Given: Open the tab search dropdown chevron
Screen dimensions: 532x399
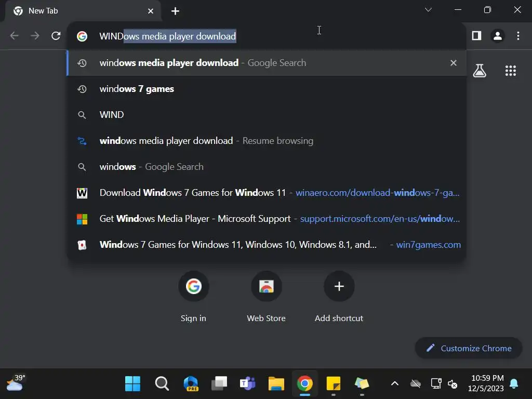Looking at the screenshot, I should click(428, 10).
